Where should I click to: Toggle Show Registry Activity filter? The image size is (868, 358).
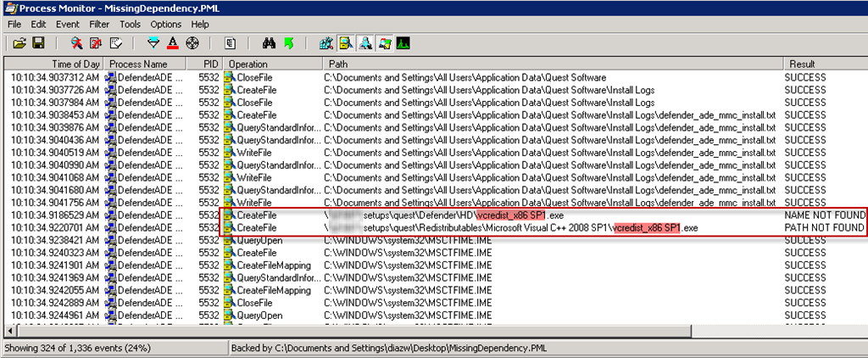tap(326, 42)
